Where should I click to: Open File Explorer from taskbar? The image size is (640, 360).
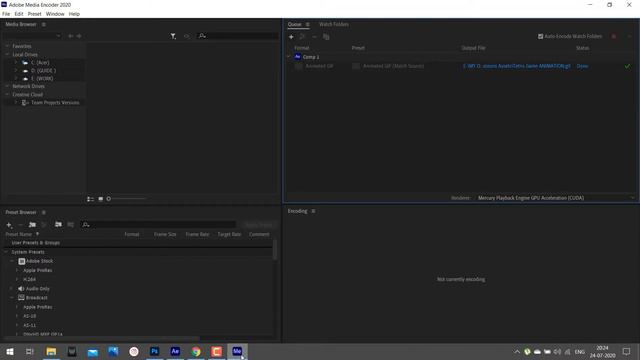51,351
